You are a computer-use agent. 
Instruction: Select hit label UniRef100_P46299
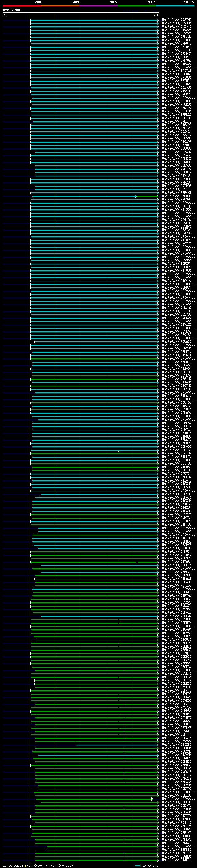[x=177, y=125]
